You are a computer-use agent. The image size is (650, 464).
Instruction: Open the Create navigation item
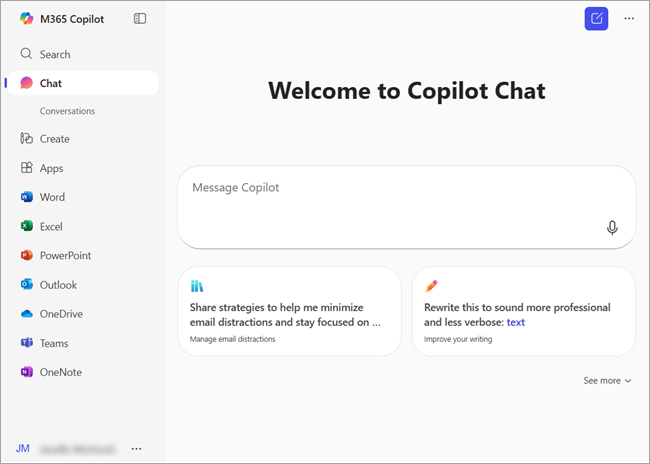coord(54,139)
